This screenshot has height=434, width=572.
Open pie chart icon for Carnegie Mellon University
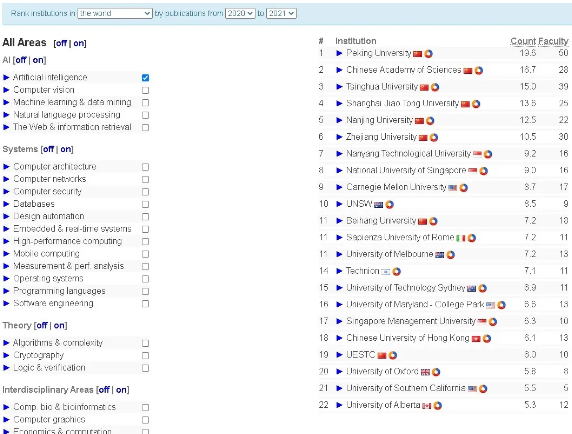[x=464, y=188]
